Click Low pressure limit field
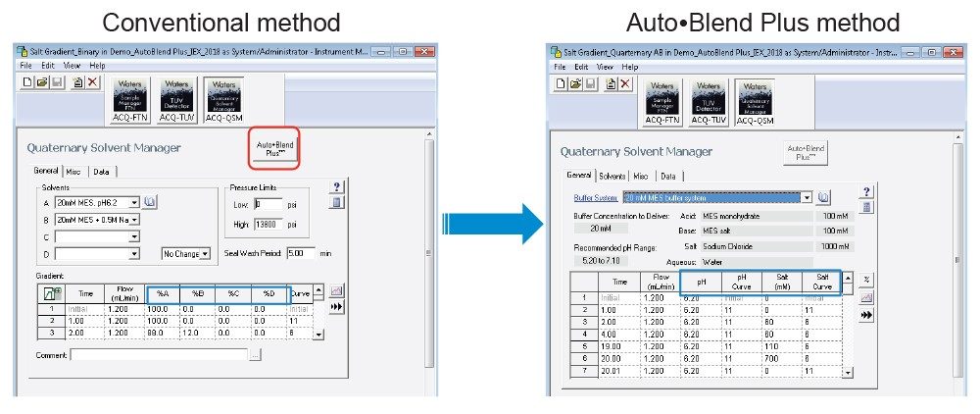This screenshot has height=414, width=980. click(x=269, y=204)
